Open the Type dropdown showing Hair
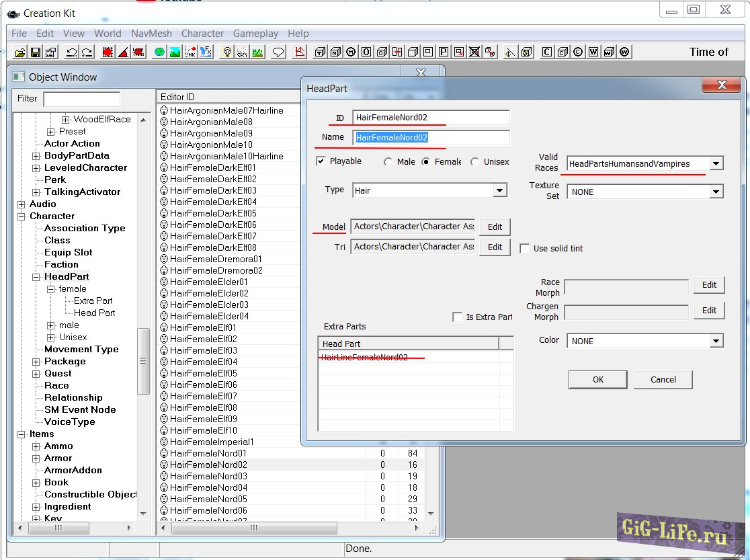 499,191
